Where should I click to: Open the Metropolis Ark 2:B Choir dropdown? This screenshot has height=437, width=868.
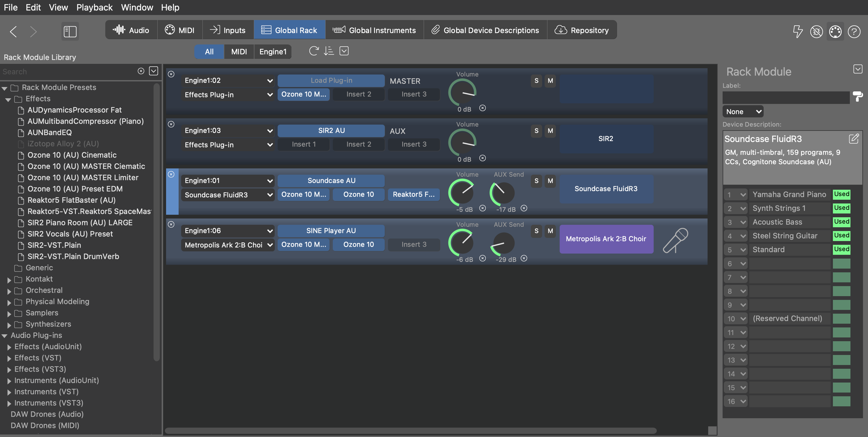point(228,245)
